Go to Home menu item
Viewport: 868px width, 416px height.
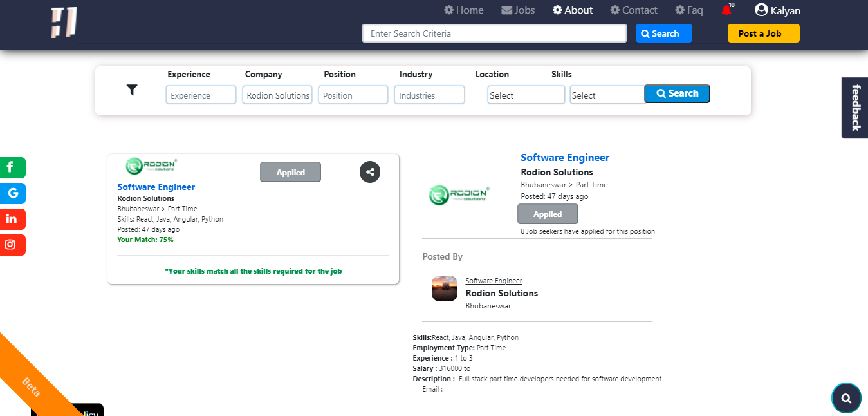coord(463,10)
